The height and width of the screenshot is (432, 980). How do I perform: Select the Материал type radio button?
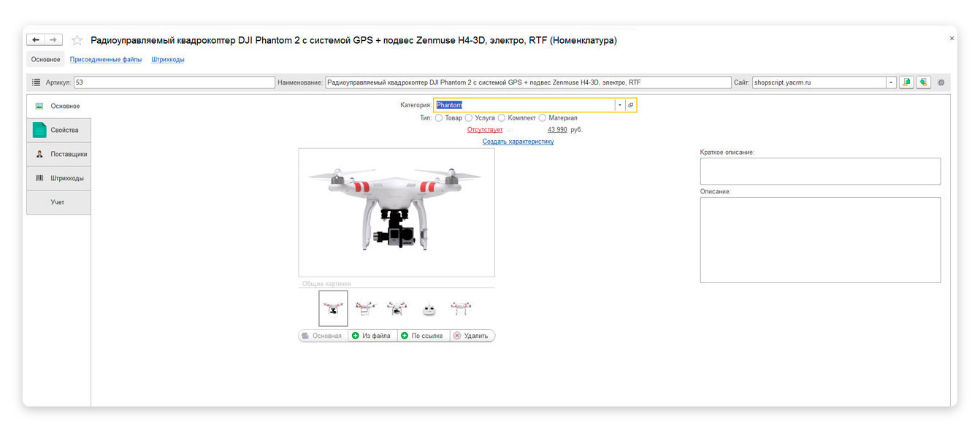(543, 118)
